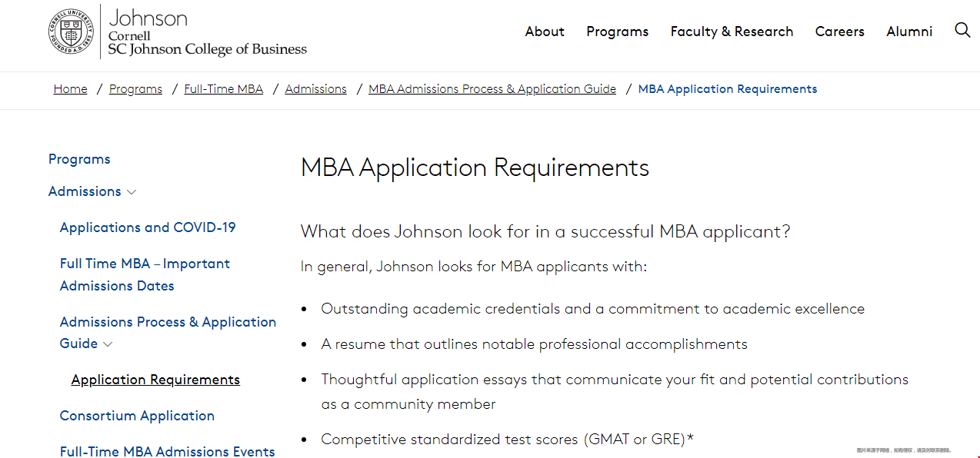Select Faculty & Research in navigation
This screenshot has width=980, height=458.
click(732, 32)
